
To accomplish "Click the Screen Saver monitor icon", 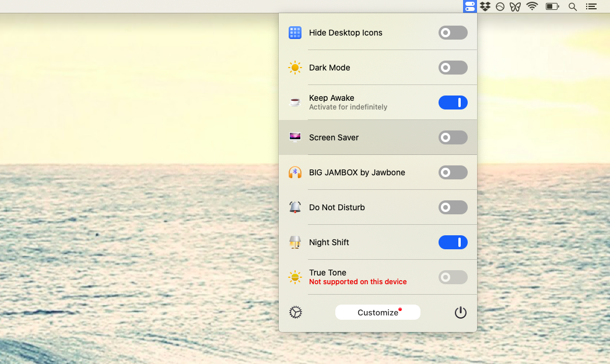I will 295,137.
